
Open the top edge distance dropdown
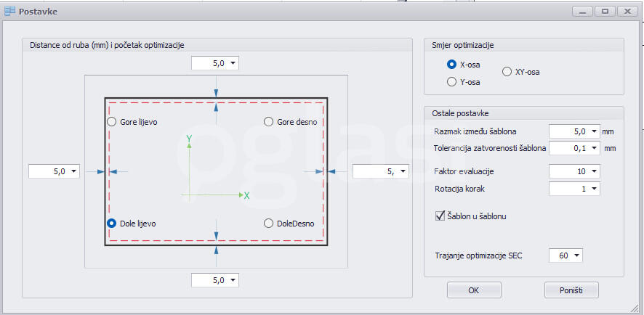(232, 64)
